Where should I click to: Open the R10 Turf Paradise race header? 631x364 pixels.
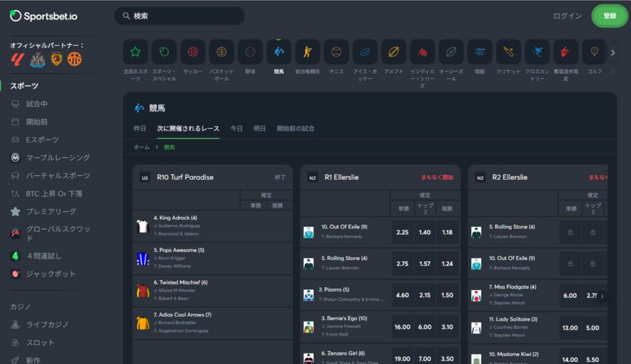(213, 177)
